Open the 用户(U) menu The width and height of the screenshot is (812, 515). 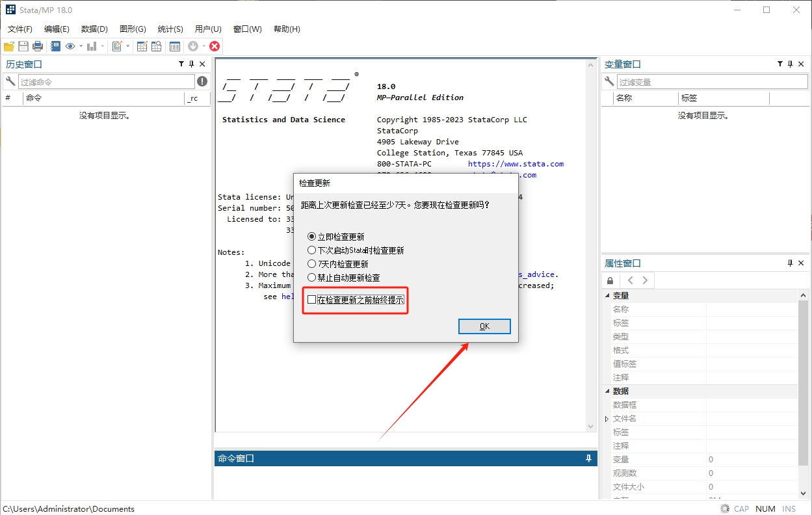(208, 29)
